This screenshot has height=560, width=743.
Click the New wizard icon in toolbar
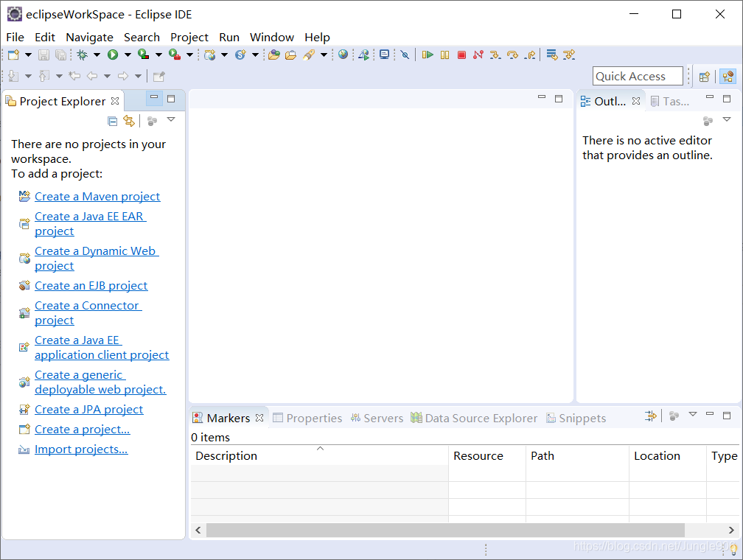14,55
